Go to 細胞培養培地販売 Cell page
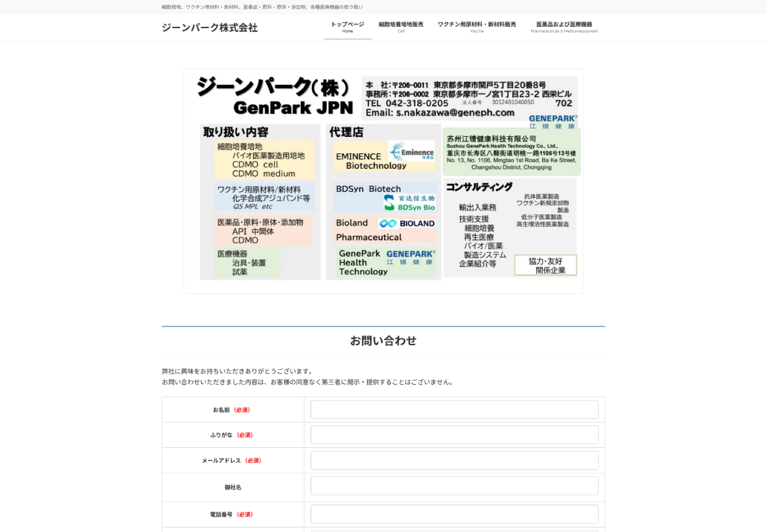The height and width of the screenshot is (532, 767). point(401,27)
